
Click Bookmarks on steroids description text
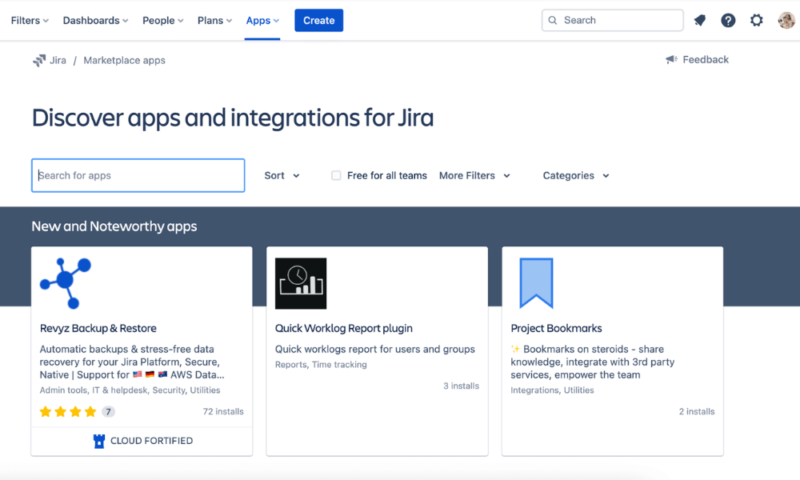592,362
